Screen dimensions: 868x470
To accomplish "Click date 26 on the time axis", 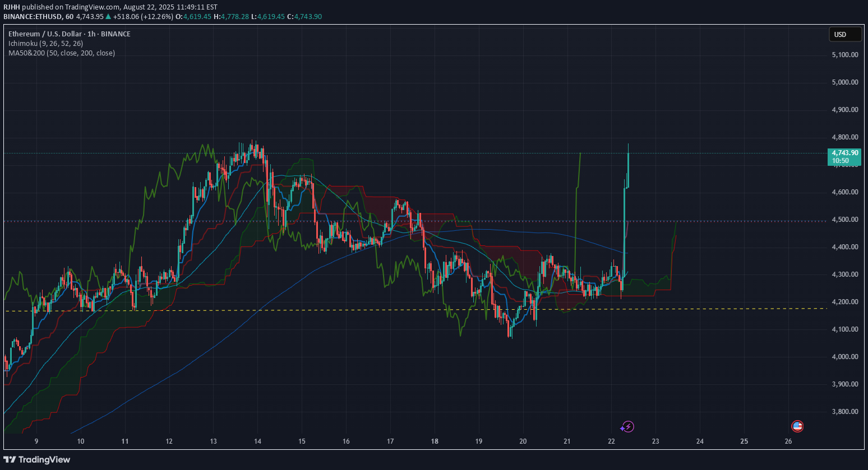I will coord(788,441).
